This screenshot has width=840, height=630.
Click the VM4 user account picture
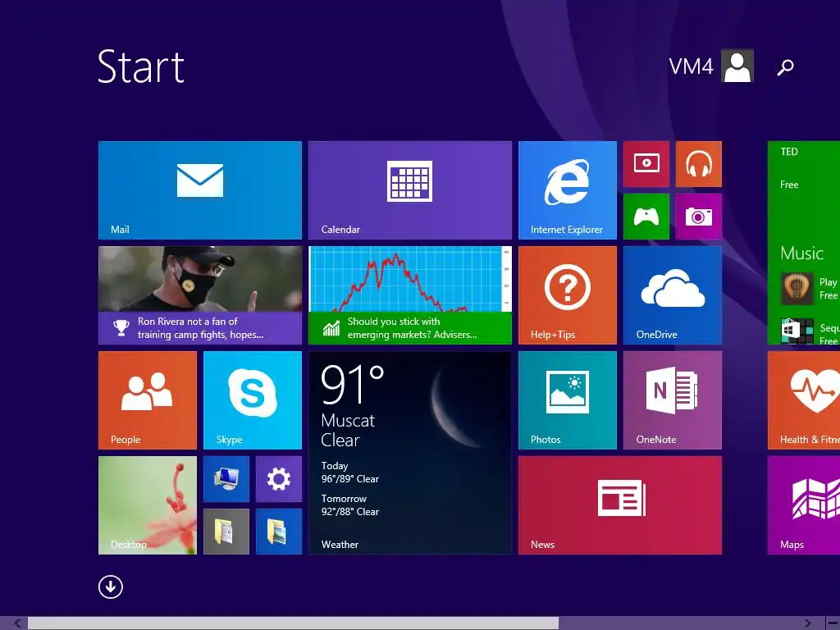coord(737,66)
